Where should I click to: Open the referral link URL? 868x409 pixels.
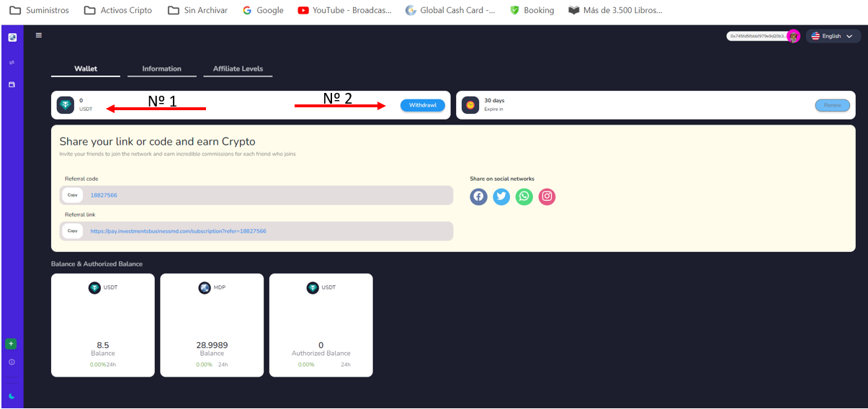click(x=178, y=231)
